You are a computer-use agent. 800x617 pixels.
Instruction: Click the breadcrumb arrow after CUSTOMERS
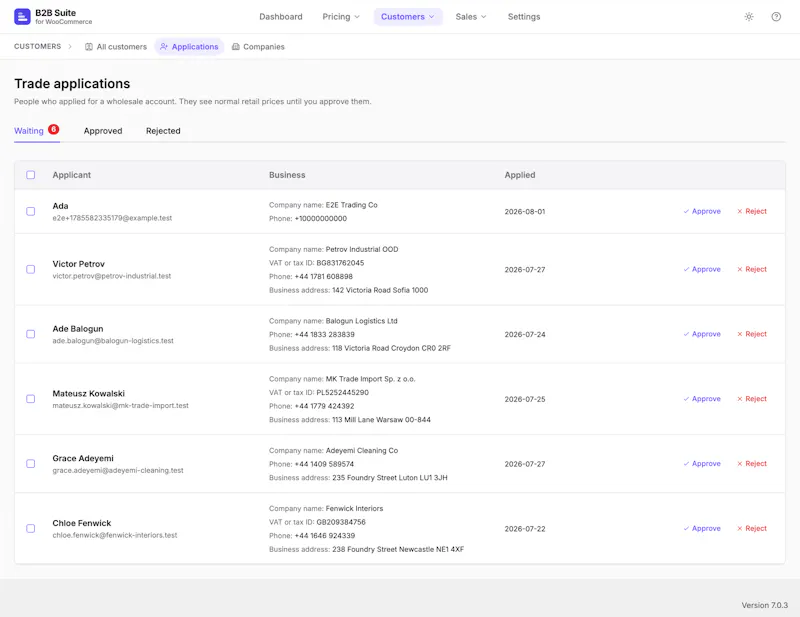pyautogui.click(x=70, y=46)
